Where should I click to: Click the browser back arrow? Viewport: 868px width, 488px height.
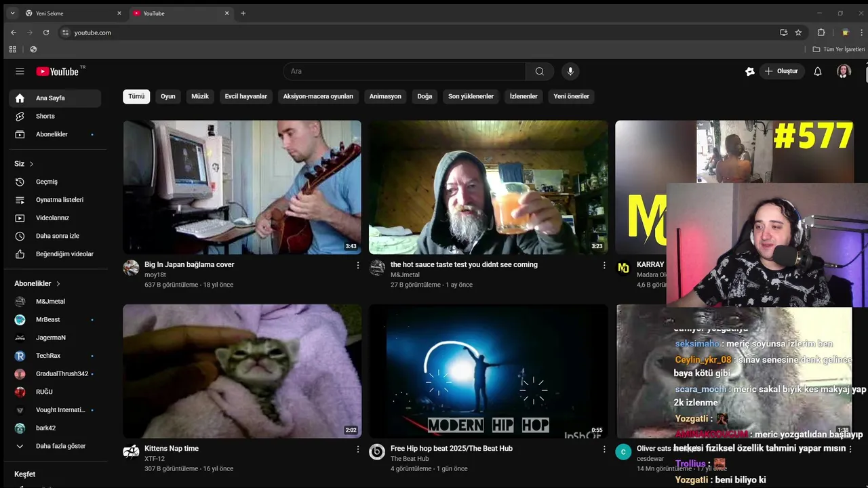tap(13, 33)
